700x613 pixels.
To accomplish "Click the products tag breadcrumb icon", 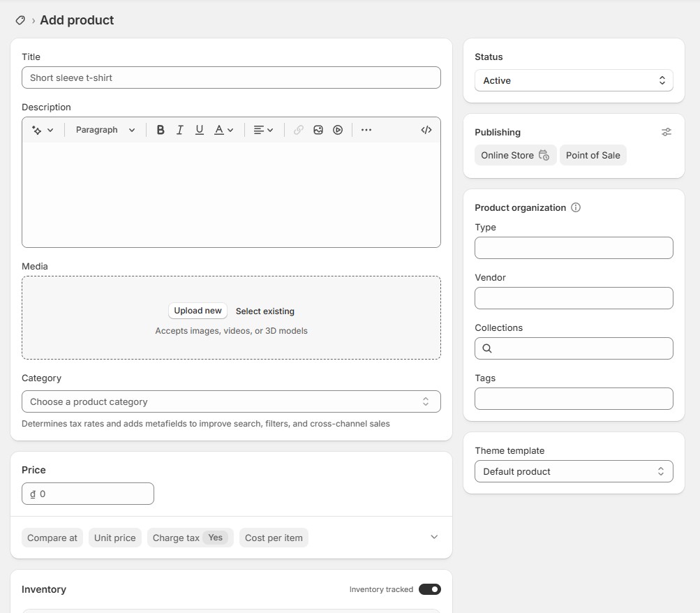I will (x=20, y=20).
